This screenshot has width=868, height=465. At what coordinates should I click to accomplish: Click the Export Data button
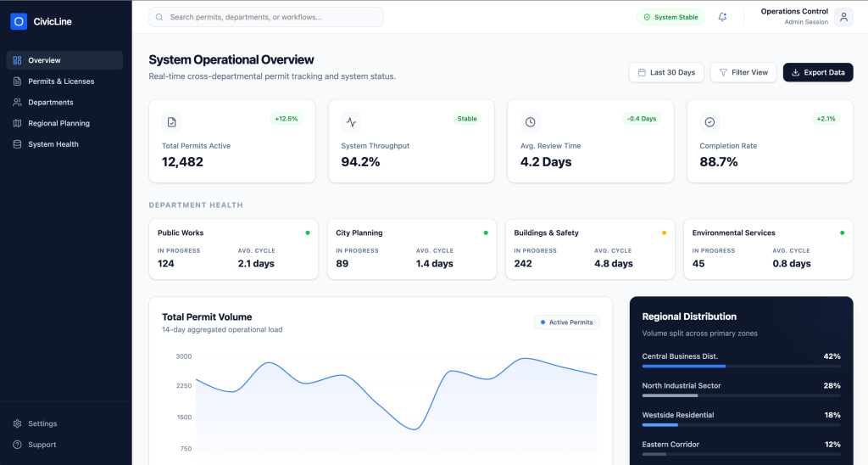817,73
